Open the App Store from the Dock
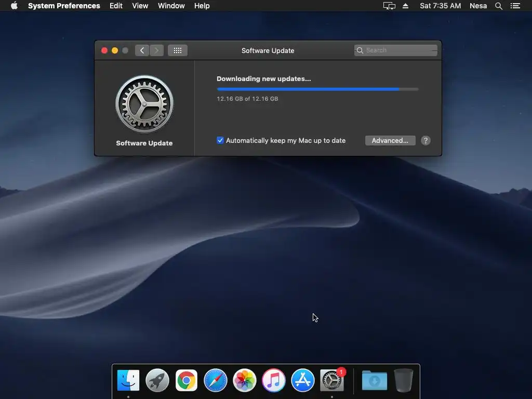 click(303, 380)
